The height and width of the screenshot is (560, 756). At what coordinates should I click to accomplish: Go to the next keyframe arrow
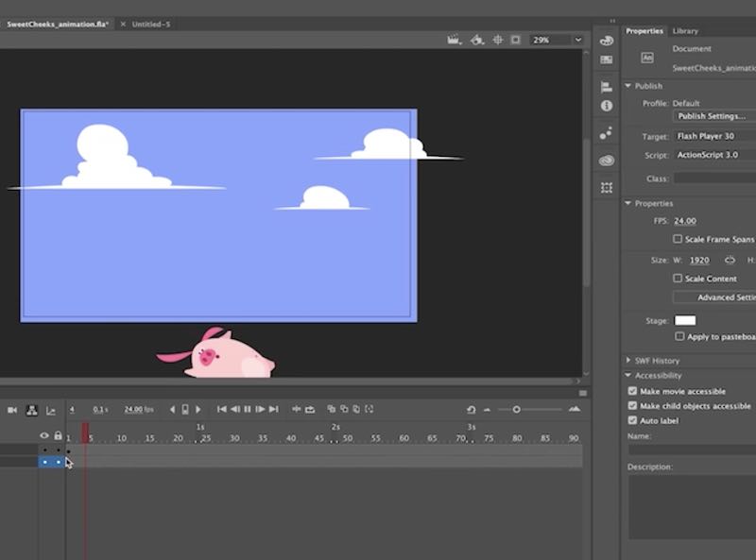[198, 410]
